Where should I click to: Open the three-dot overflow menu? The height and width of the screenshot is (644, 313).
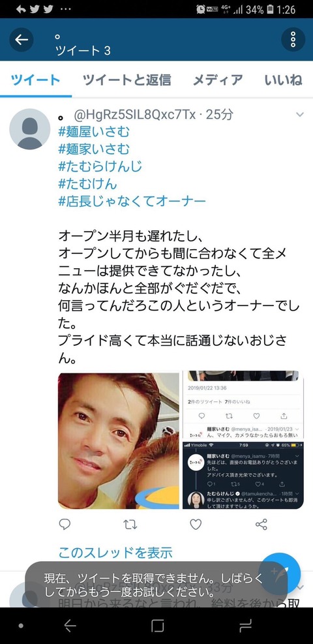pyautogui.click(x=293, y=39)
